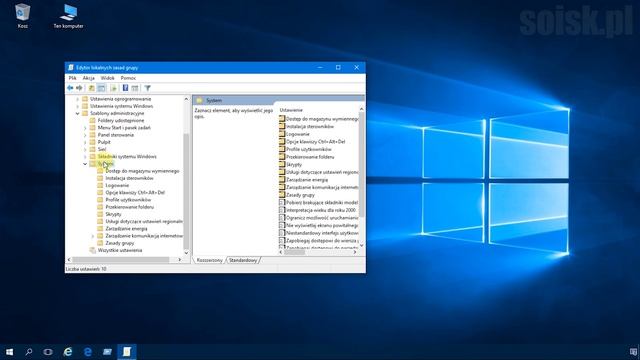The width and height of the screenshot is (640, 360).
Task: Click the tree pane scroll down arrow
Action: [186, 253]
